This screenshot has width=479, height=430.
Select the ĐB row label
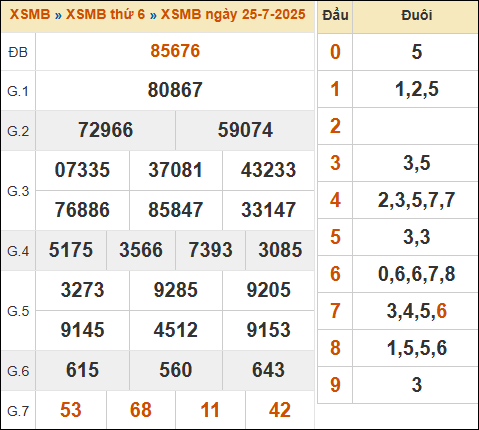click(18, 52)
